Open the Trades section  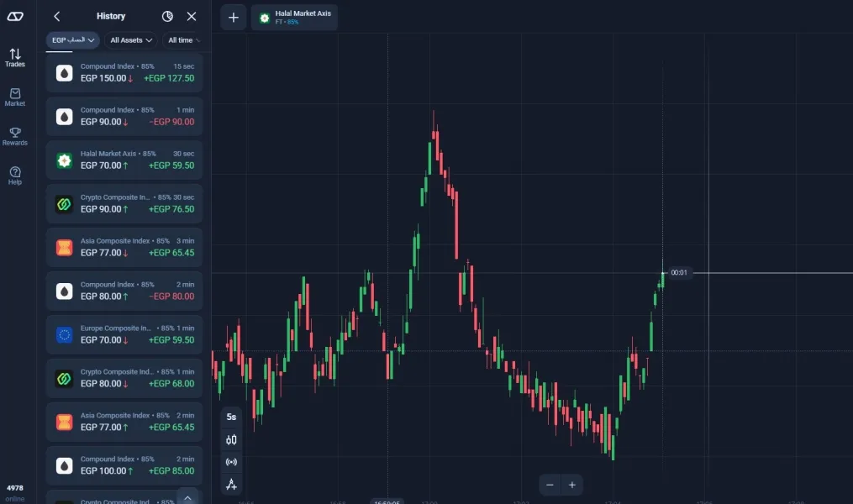[x=14, y=58]
